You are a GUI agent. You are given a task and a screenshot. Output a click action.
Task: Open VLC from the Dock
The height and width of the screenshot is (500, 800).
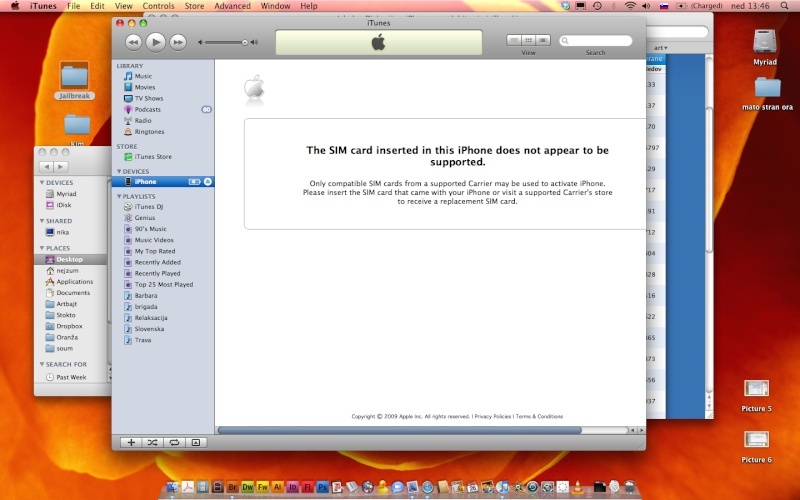coord(578,487)
